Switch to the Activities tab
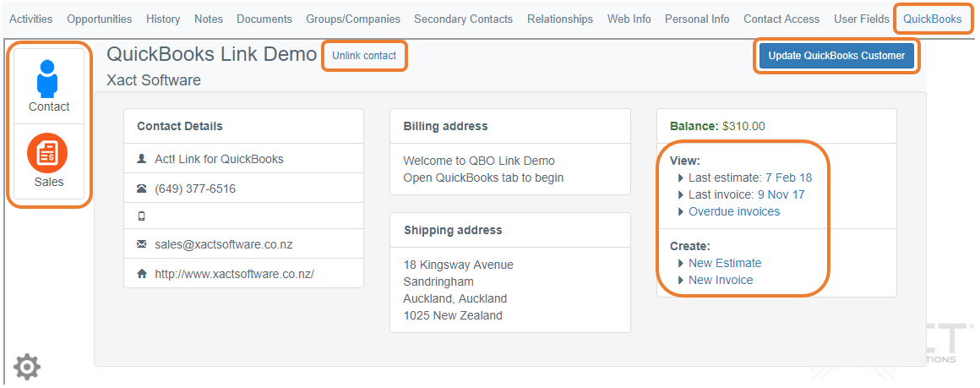Image resolution: width=980 pixels, height=388 pixels. click(x=31, y=19)
